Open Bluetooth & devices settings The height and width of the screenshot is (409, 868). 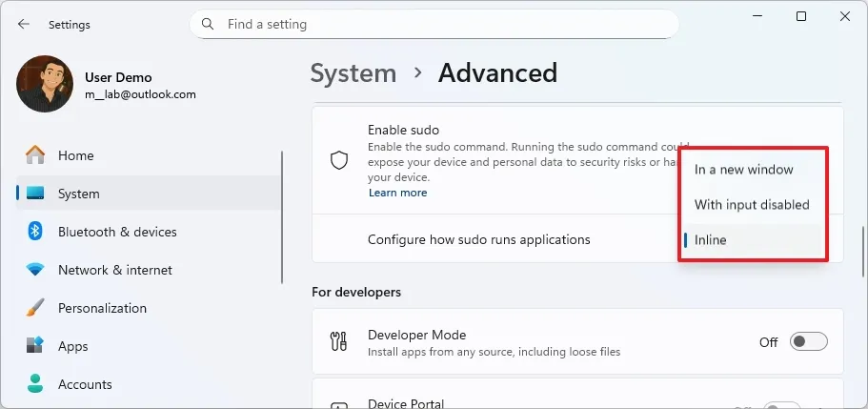(149, 232)
